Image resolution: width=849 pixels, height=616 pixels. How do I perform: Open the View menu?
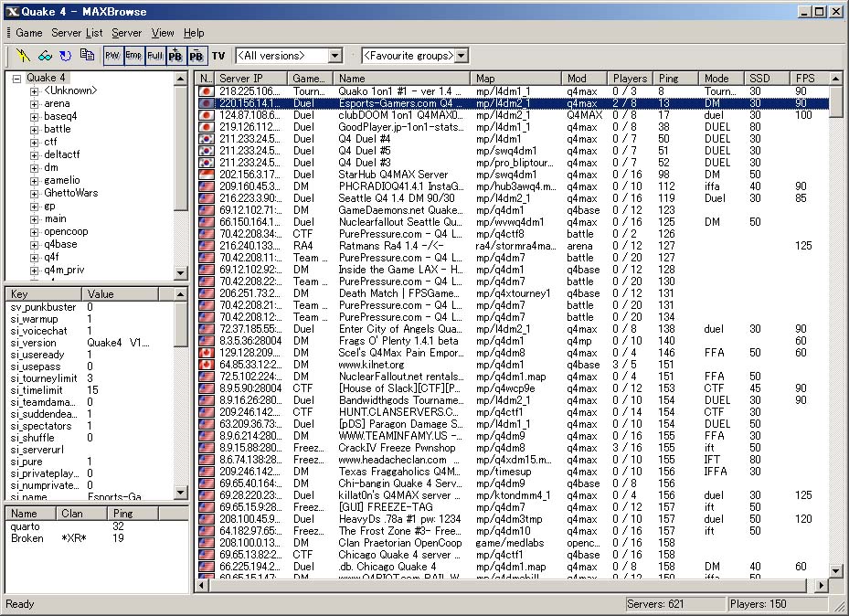(163, 33)
